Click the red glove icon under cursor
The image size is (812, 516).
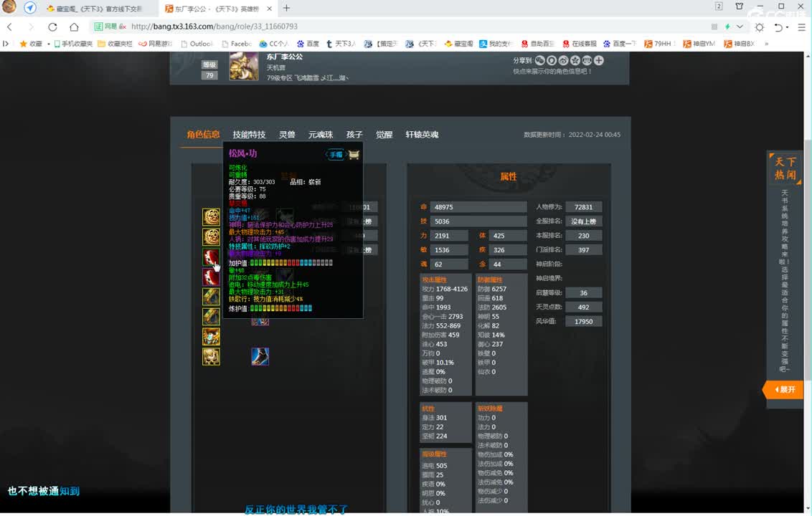(x=212, y=257)
